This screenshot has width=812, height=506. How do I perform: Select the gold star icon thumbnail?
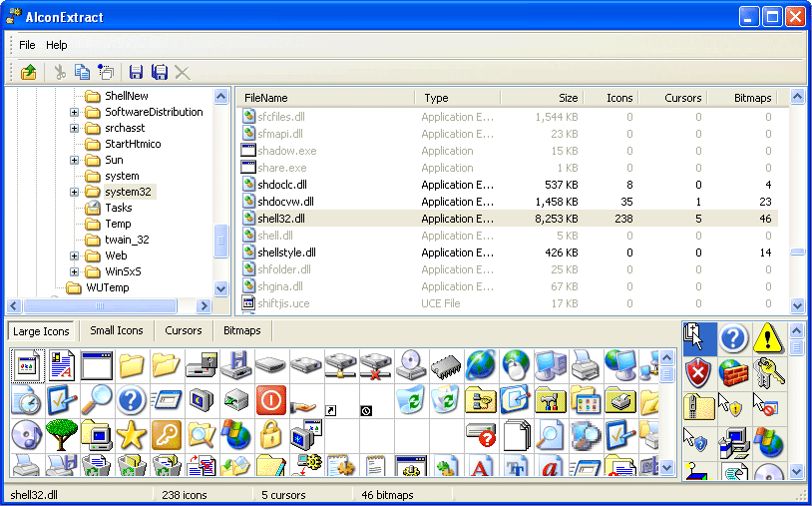coord(132,434)
